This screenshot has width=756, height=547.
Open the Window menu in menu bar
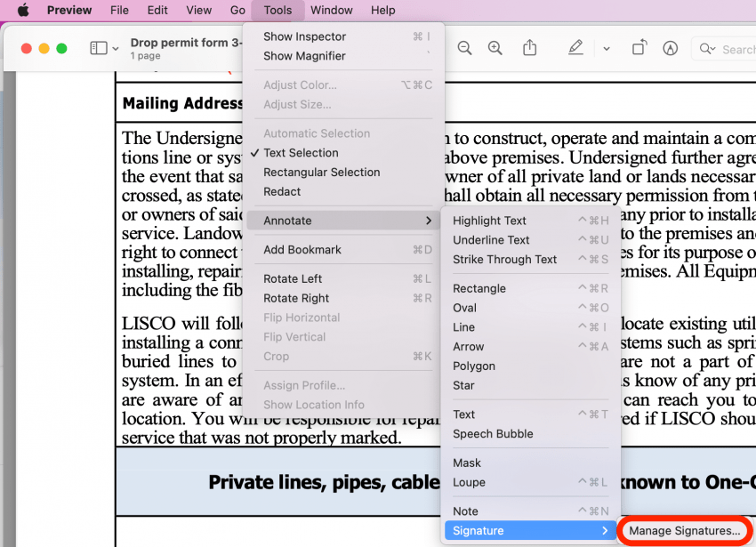pos(331,11)
